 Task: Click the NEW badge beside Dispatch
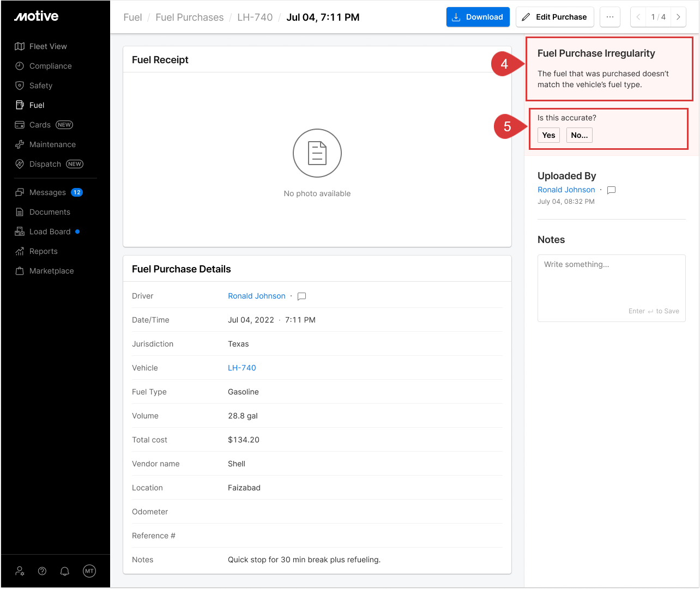pyautogui.click(x=75, y=164)
